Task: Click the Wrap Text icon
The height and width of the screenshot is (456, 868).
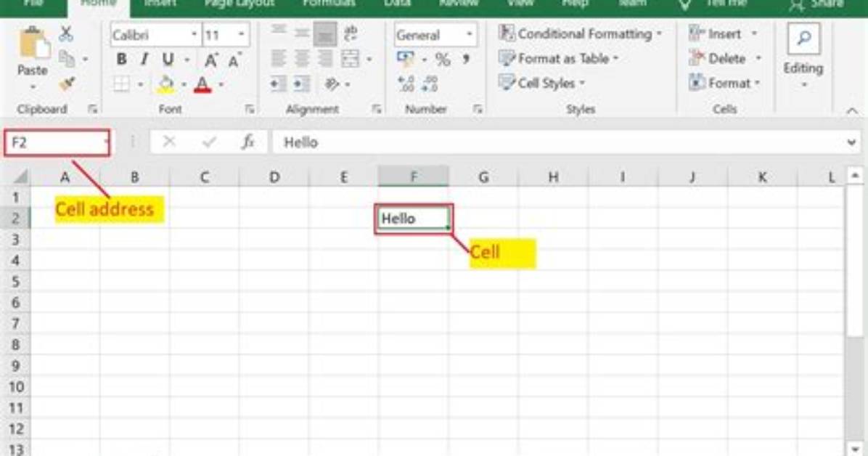Action: pyautogui.click(x=351, y=33)
